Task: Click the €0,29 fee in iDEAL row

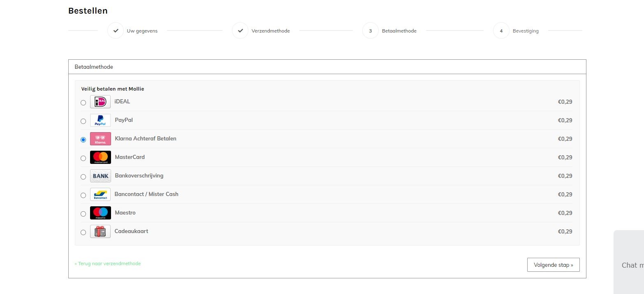Action: click(565, 102)
